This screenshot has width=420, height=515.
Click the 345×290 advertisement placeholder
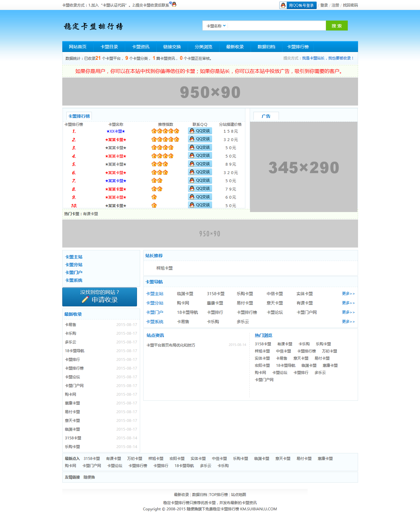click(x=304, y=167)
